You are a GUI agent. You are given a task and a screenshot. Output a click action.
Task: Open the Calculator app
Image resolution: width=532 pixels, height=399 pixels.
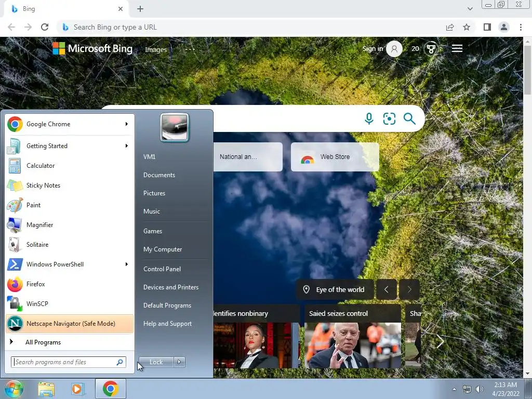[x=70, y=166]
